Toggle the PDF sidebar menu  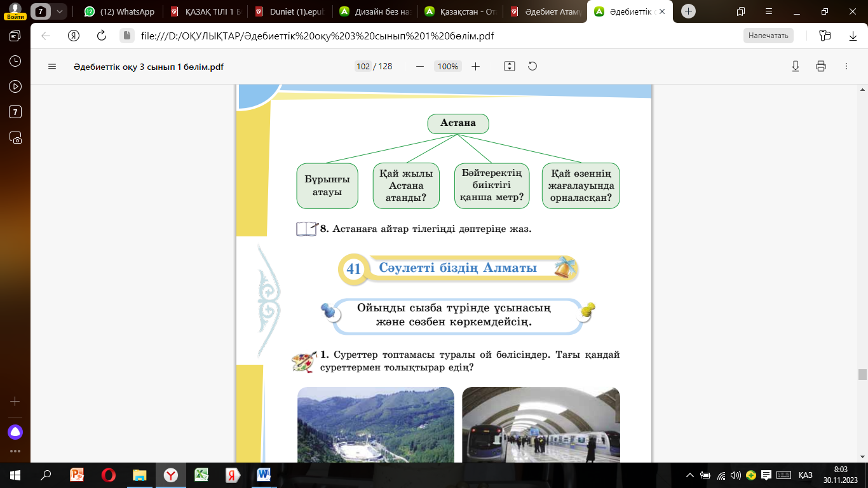[52, 66]
